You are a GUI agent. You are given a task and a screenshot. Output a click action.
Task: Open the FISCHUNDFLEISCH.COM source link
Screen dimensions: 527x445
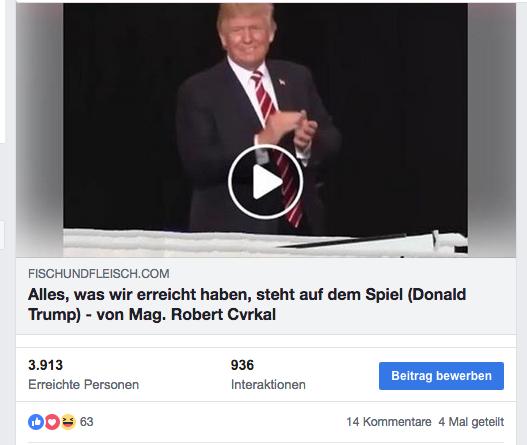click(x=99, y=274)
